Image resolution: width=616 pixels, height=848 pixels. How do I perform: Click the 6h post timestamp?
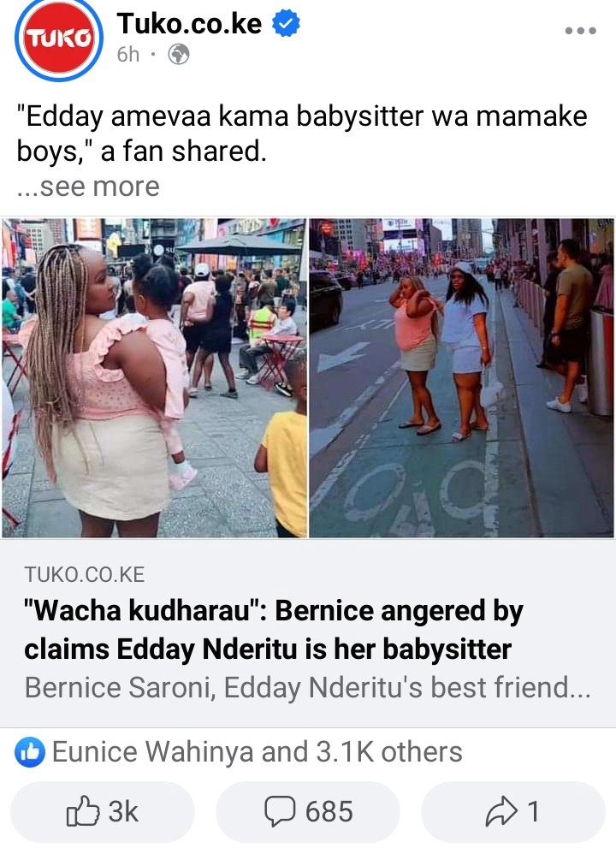pyautogui.click(x=128, y=55)
